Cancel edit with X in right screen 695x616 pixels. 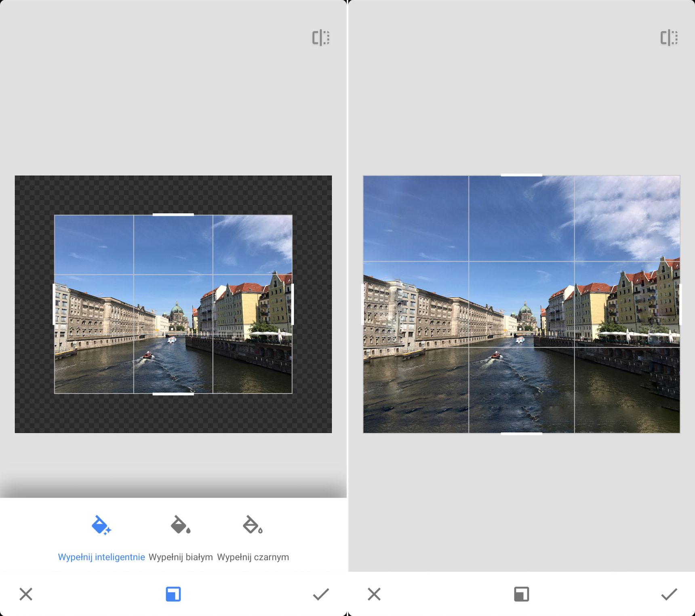pyautogui.click(x=374, y=594)
